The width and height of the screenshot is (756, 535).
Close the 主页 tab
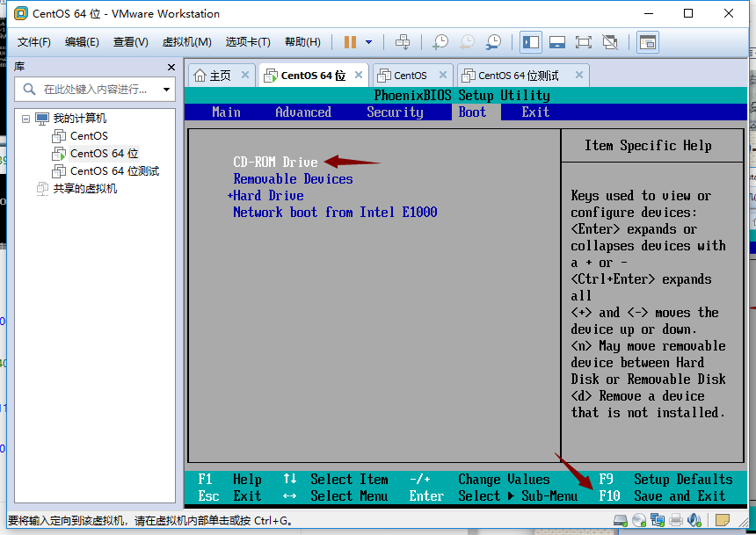pos(245,75)
